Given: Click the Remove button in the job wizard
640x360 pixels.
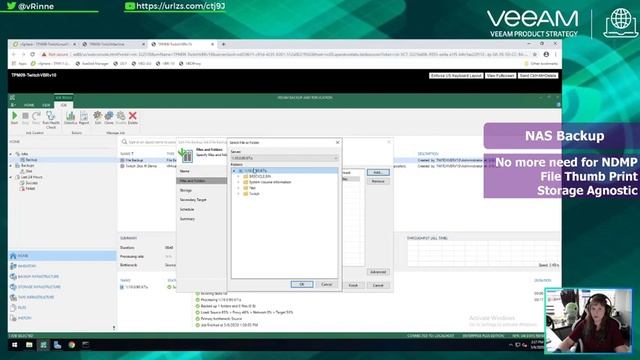Looking at the screenshot, I should click(378, 181).
